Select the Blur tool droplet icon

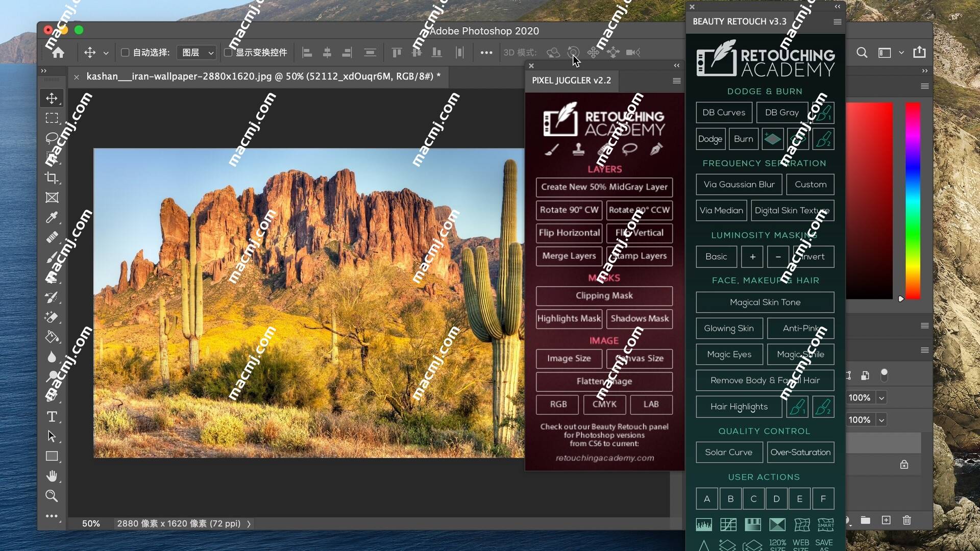coord(52,357)
